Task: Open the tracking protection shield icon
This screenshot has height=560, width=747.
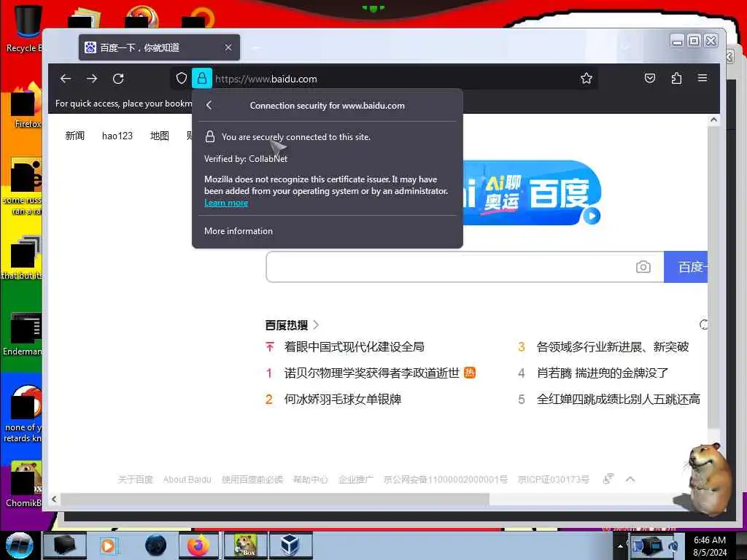Action: 182,78
